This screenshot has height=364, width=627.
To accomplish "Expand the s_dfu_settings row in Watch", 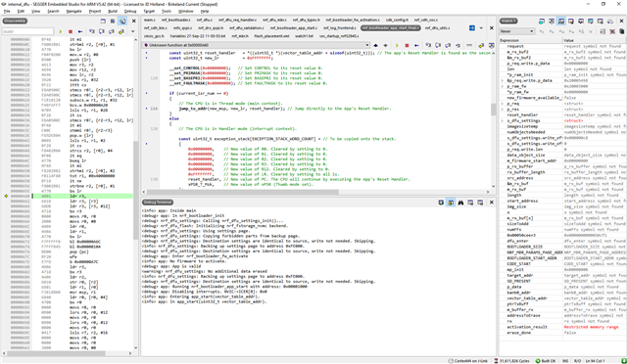I will [x=503, y=120].
